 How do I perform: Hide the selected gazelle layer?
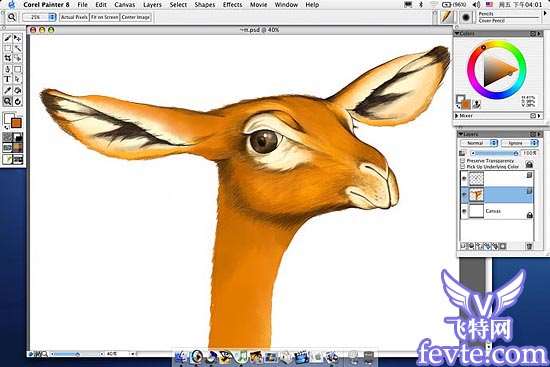(464, 195)
